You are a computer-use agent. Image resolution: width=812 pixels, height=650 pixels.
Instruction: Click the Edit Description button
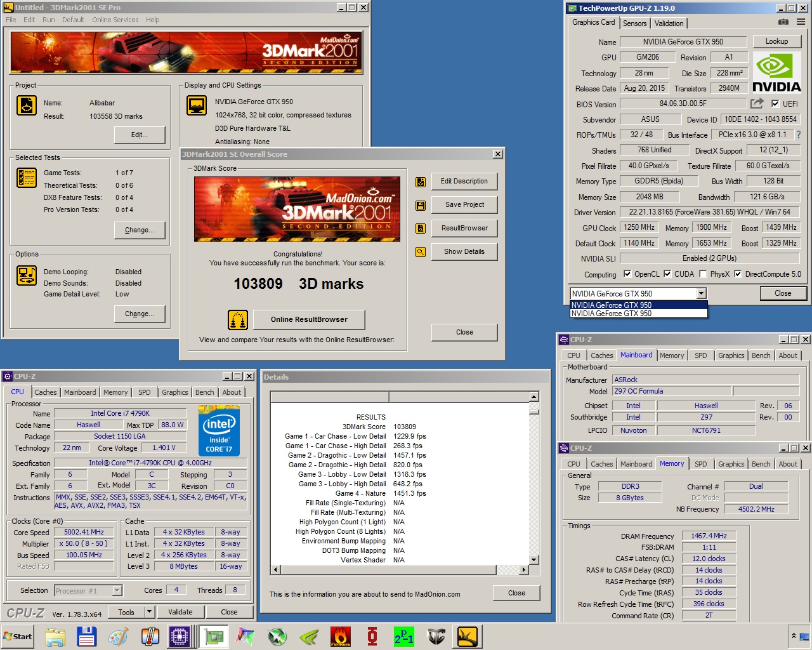464,182
